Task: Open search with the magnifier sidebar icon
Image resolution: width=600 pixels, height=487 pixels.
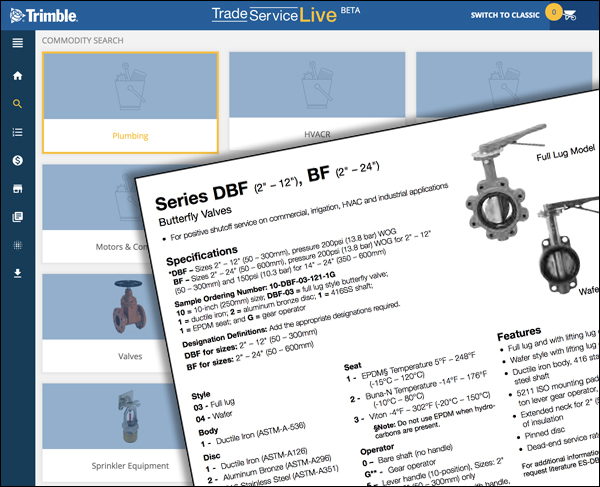Action: [17, 104]
